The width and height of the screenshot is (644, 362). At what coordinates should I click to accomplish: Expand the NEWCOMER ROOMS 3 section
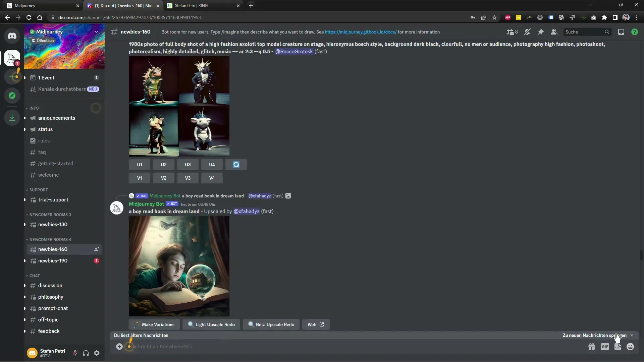click(x=50, y=215)
